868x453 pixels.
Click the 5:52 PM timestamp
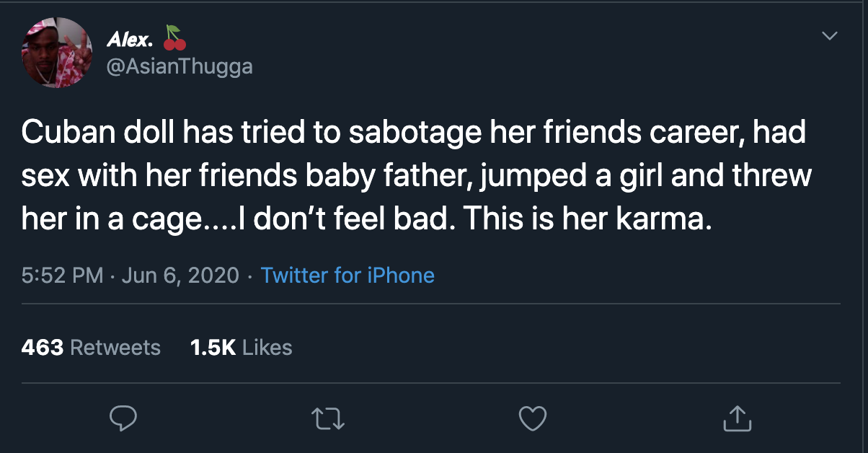63,275
